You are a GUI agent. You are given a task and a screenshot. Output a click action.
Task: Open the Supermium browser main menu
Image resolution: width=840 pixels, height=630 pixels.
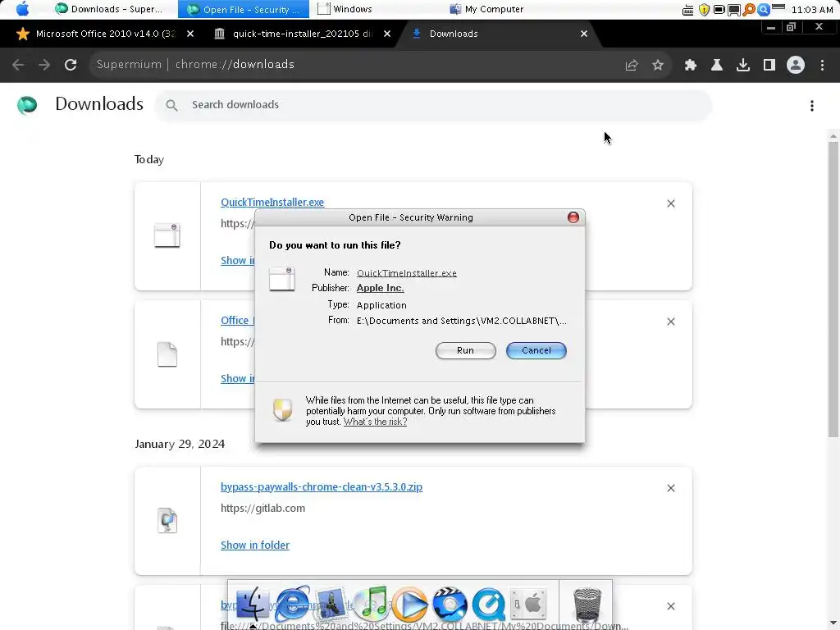point(822,65)
